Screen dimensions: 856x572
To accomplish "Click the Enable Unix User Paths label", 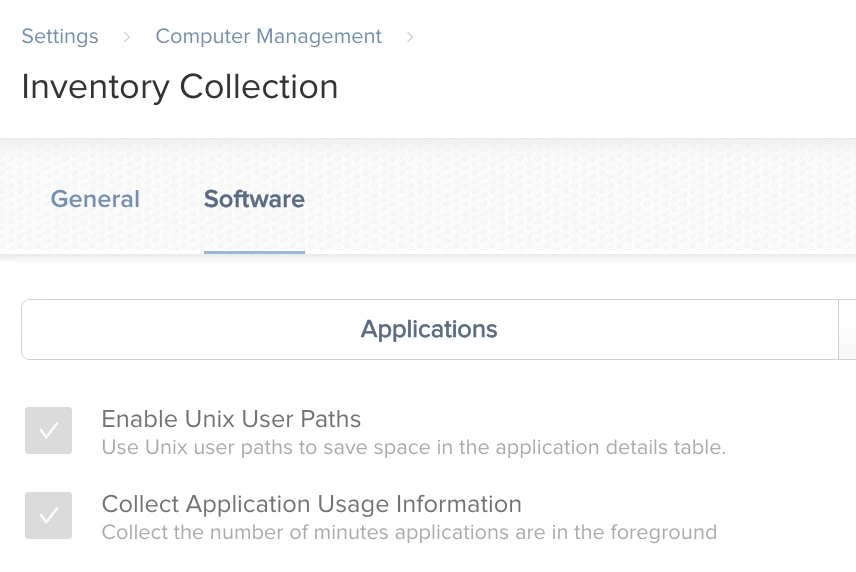I will coord(231,419).
